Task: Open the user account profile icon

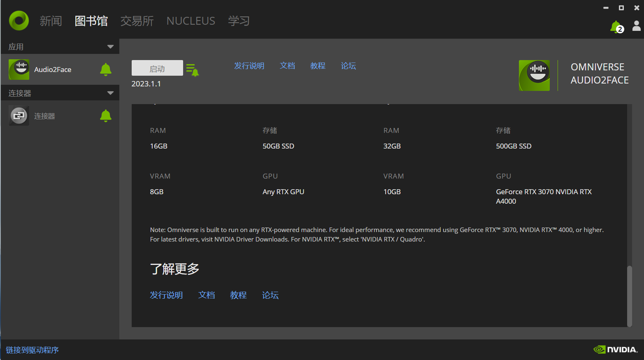Action: coord(636,26)
